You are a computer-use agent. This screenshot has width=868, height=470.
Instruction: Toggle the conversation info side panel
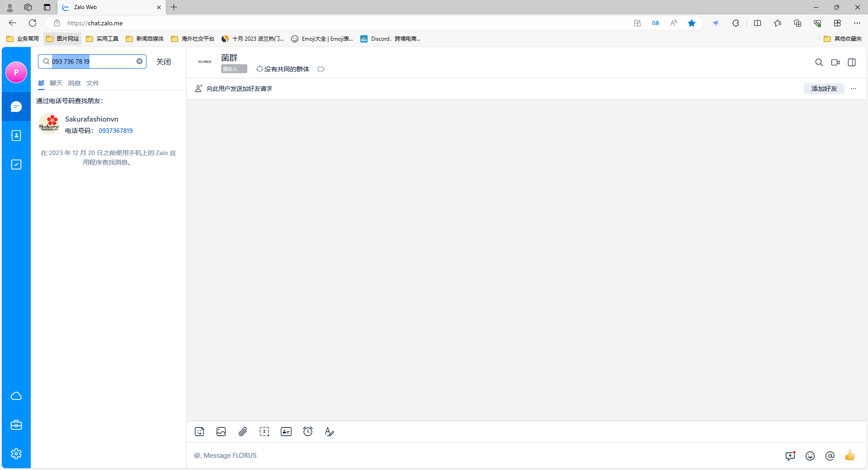[x=852, y=62]
